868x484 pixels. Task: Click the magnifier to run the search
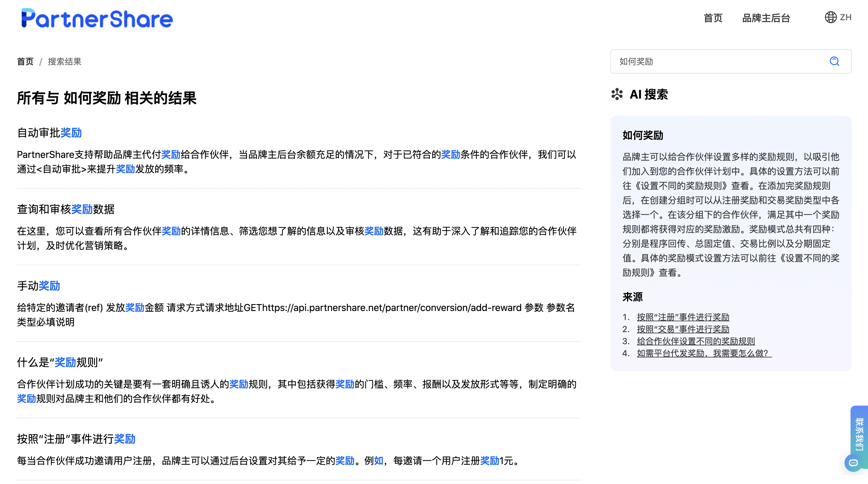[x=835, y=62]
